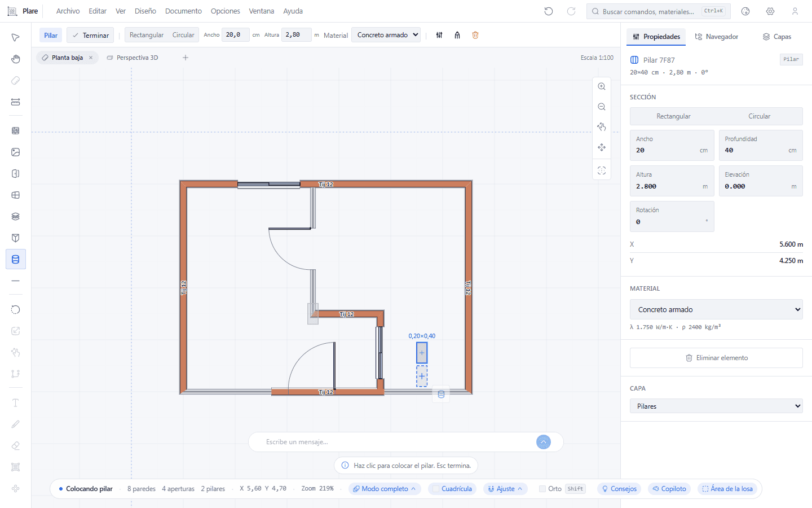Choose the dimension measure tool

15,102
